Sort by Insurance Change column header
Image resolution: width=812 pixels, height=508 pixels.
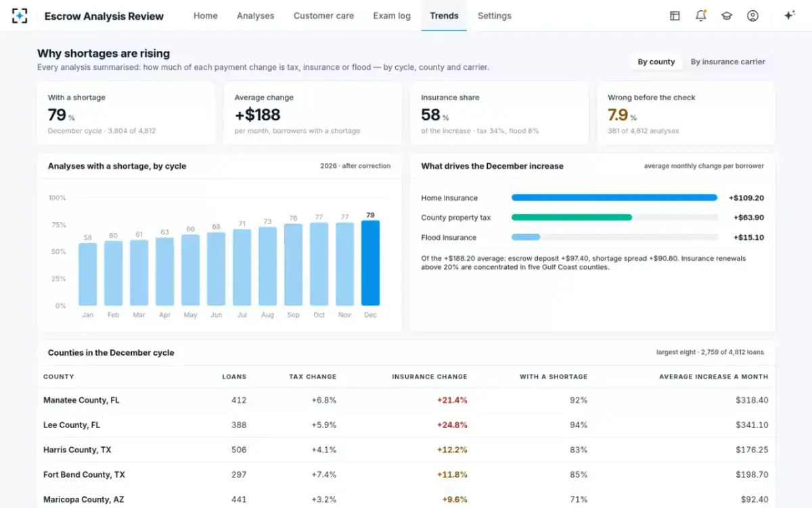[430, 377]
